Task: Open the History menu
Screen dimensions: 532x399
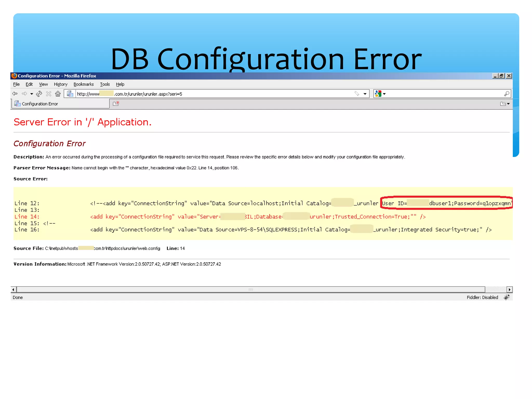Action: click(x=61, y=84)
